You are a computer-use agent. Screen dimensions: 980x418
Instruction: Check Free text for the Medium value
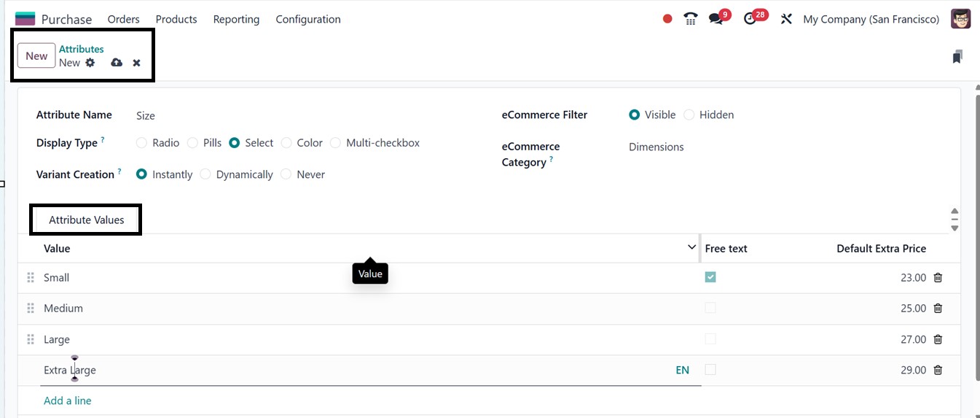pos(710,309)
